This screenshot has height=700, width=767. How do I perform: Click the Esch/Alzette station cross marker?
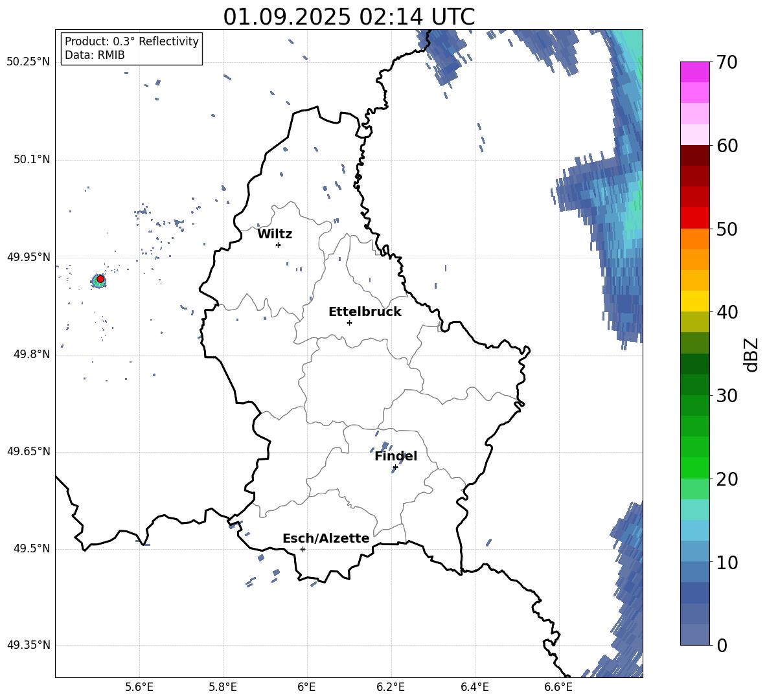coord(303,549)
